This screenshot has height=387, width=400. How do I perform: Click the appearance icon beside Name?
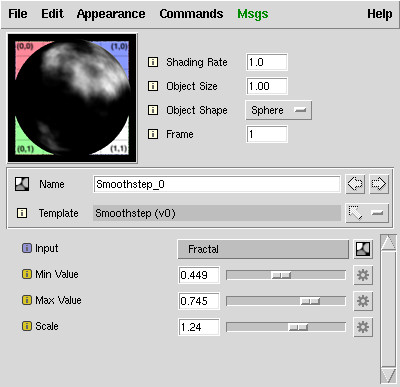tap(22, 184)
